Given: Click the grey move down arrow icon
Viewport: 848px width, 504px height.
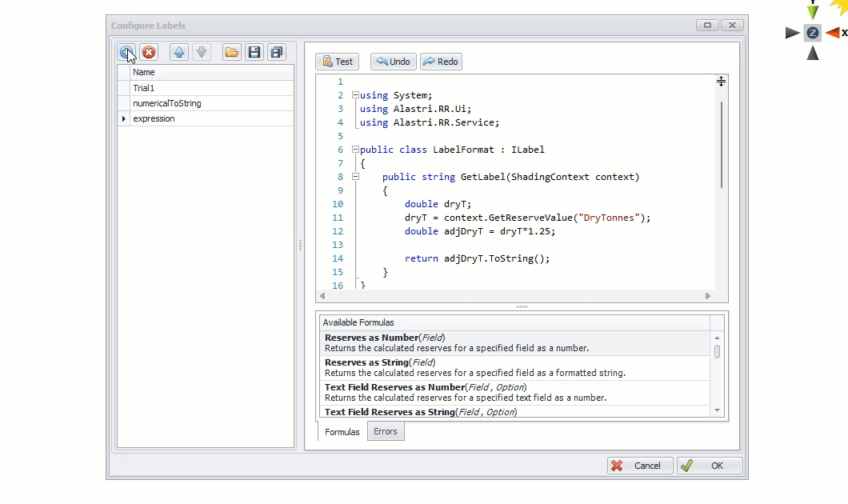Looking at the screenshot, I should coord(202,52).
